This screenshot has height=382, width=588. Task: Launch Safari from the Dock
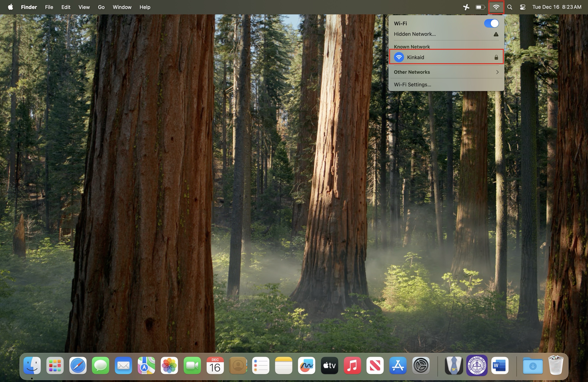click(78, 365)
